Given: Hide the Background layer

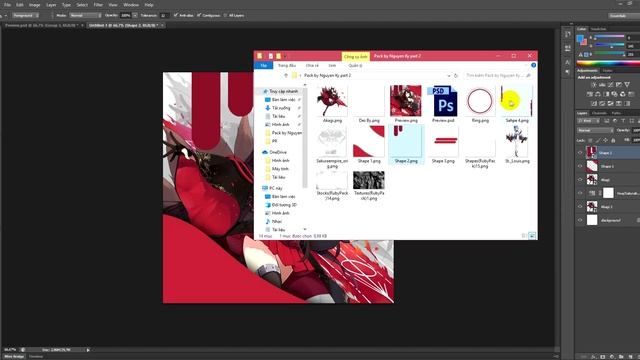Looking at the screenshot, I should pos(580,220).
